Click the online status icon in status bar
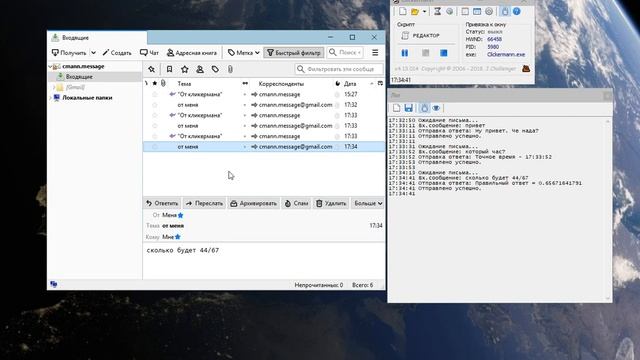Screen dimensions: 640x360 coord(53,284)
